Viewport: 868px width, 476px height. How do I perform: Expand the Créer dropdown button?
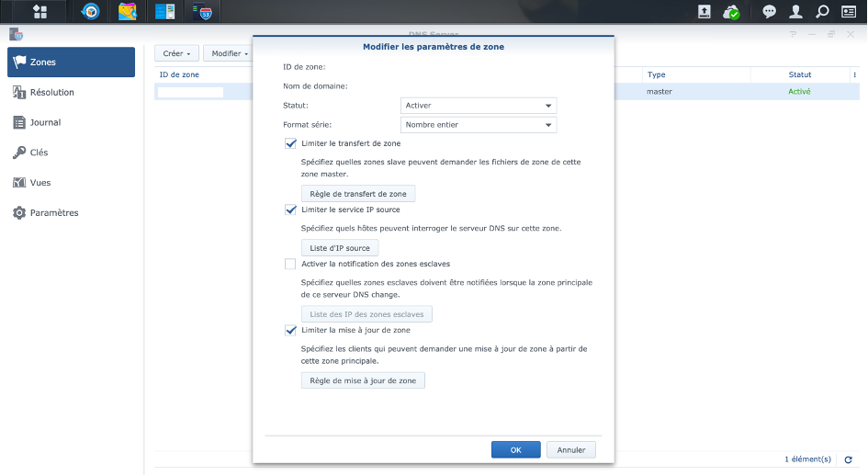pos(176,53)
